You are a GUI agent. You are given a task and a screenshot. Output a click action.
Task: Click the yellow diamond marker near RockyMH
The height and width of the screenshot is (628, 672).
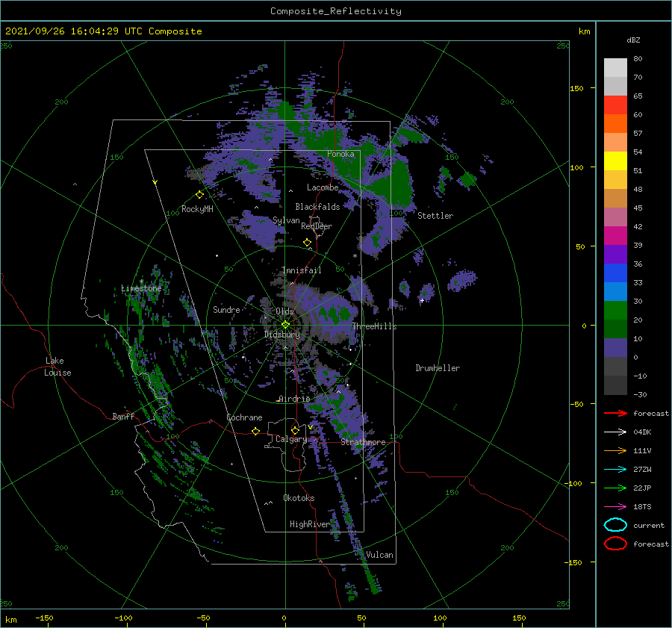pos(199,195)
